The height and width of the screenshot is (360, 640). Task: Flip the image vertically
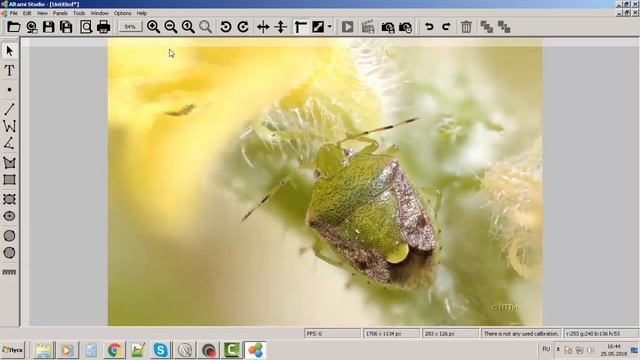coord(281,27)
